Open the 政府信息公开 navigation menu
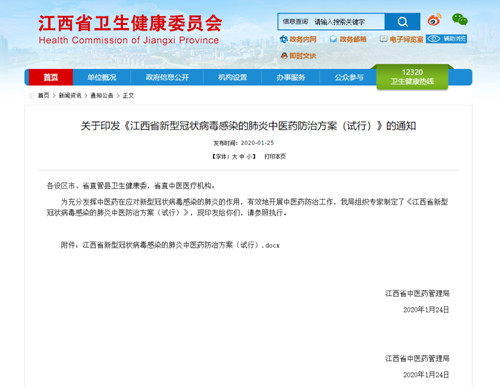 point(167,77)
